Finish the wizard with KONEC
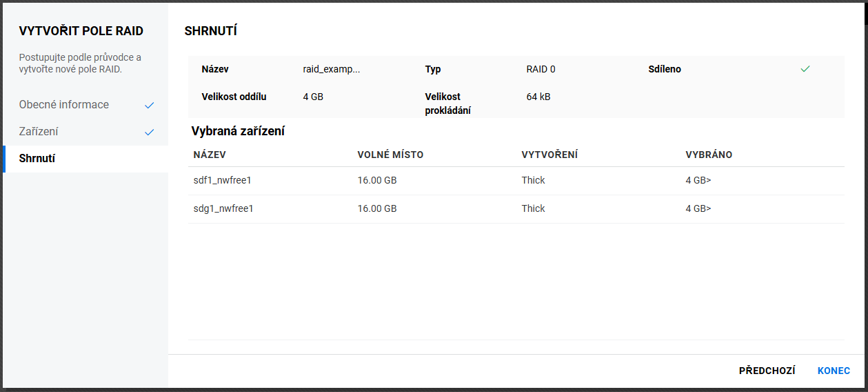868x392 pixels. pos(834,371)
